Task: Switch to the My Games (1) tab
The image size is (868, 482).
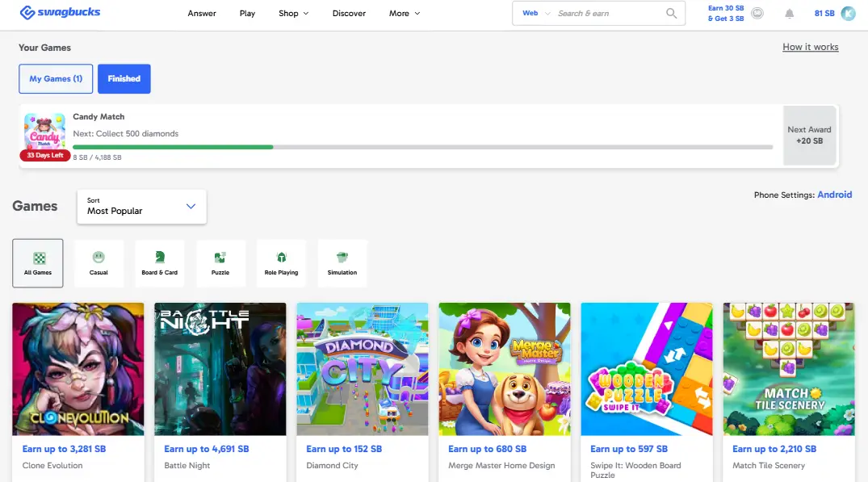Action: pos(56,79)
